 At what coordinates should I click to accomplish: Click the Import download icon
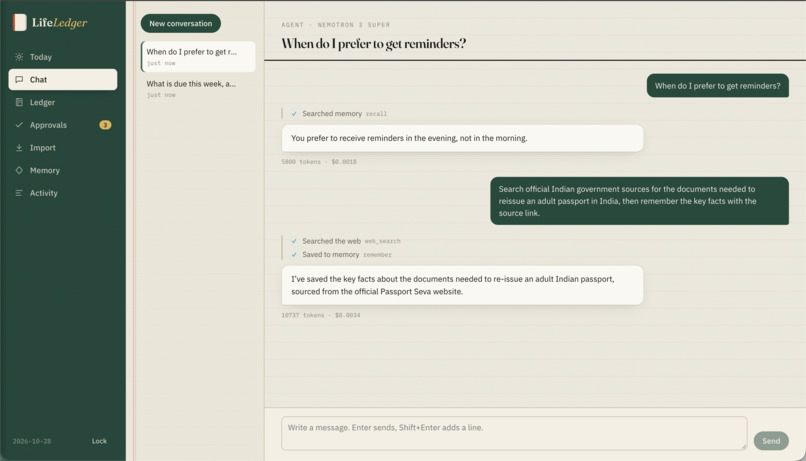19,147
